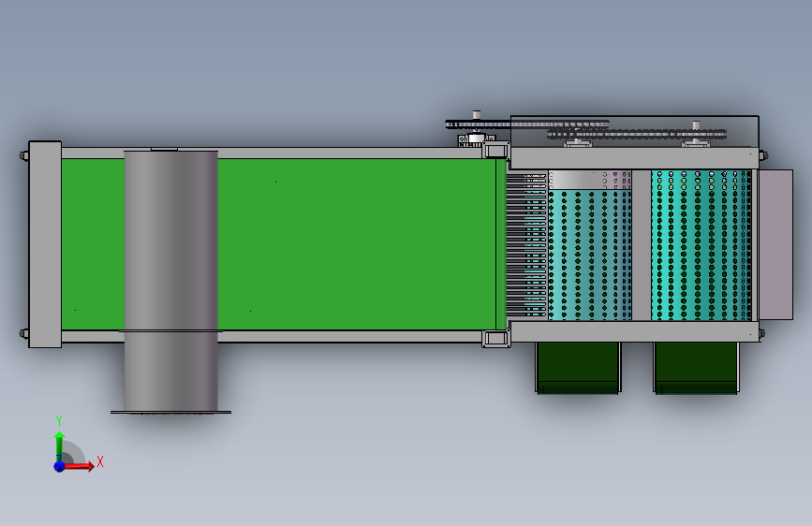Select the left end plate of the conveyor frame
This screenshot has height=526, width=812.
pyautogui.click(x=45, y=244)
